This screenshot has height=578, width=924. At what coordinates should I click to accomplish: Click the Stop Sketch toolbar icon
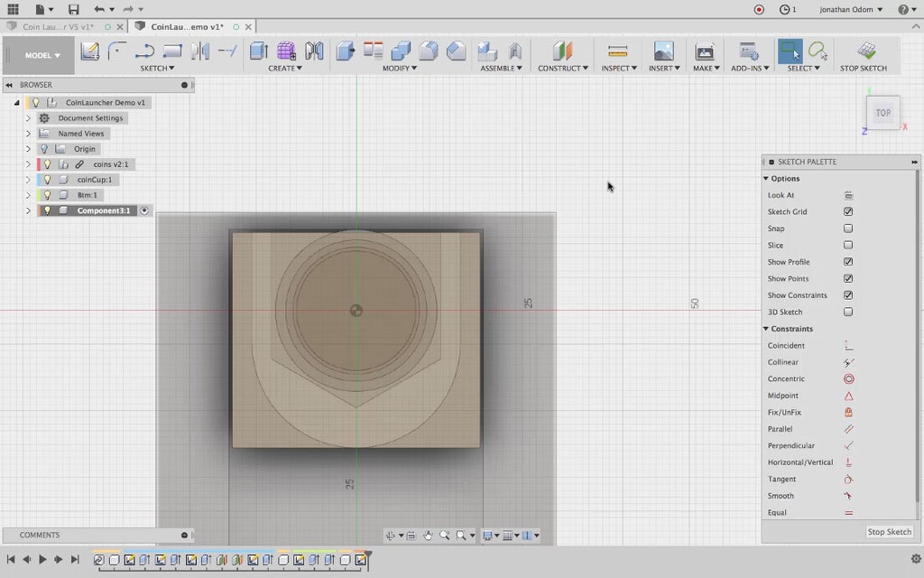[865, 51]
